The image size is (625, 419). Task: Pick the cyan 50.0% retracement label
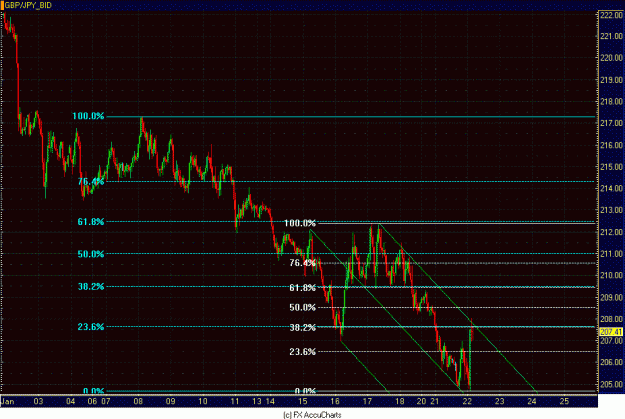pyautogui.click(x=91, y=254)
